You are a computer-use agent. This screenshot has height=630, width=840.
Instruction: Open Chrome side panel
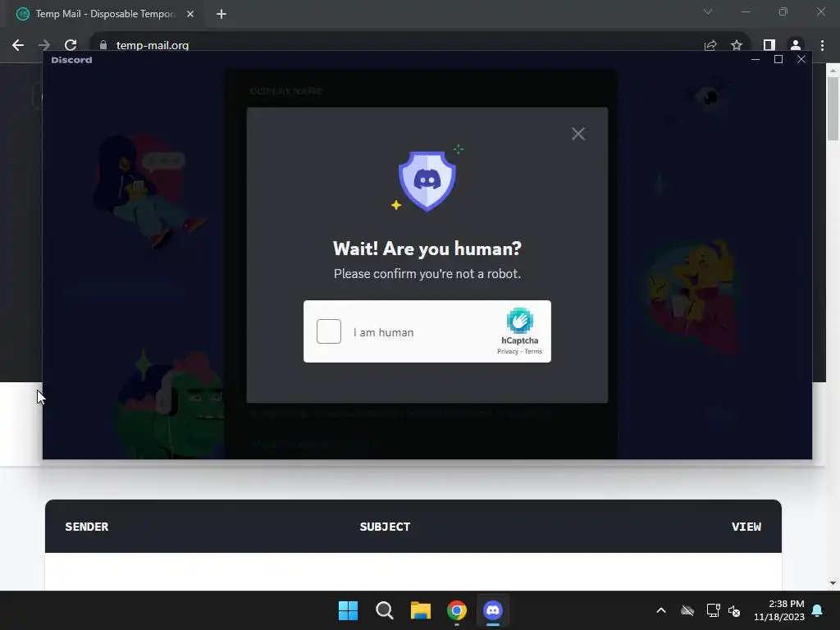point(769,46)
